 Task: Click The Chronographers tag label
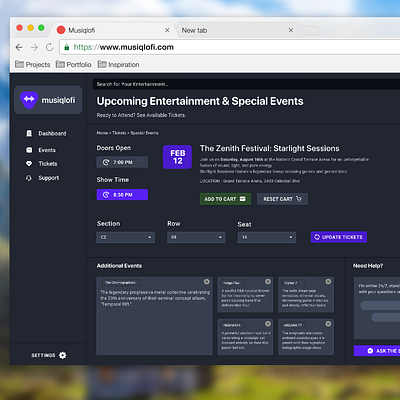point(120,283)
